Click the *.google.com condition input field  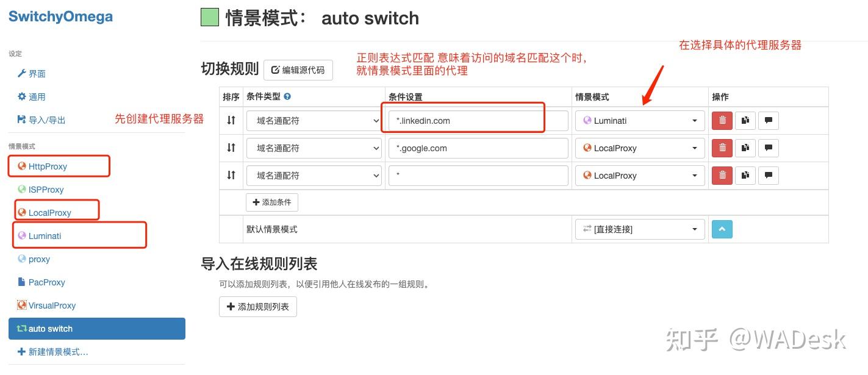(478, 148)
